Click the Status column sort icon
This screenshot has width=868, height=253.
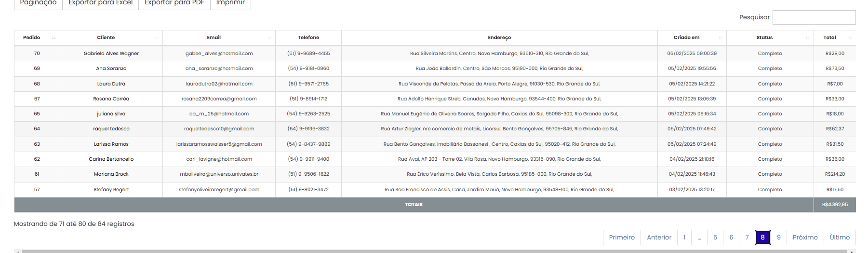click(808, 38)
